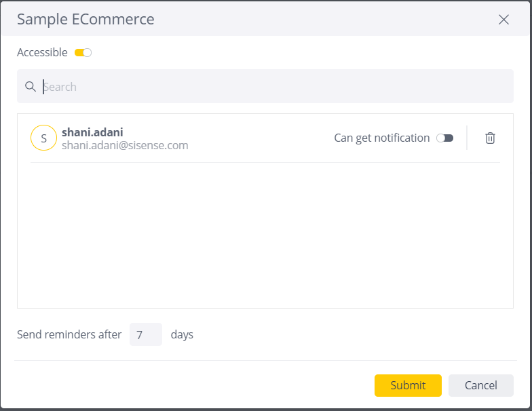This screenshot has height=411, width=532.
Task: Click the divider beside the trash icon
Action: (467, 138)
